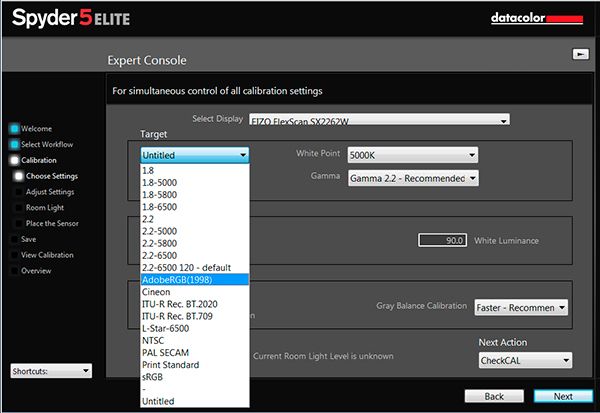Open the Shortcuts dropdown
The image size is (600, 413).
pyautogui.click(x=51, y=371)
